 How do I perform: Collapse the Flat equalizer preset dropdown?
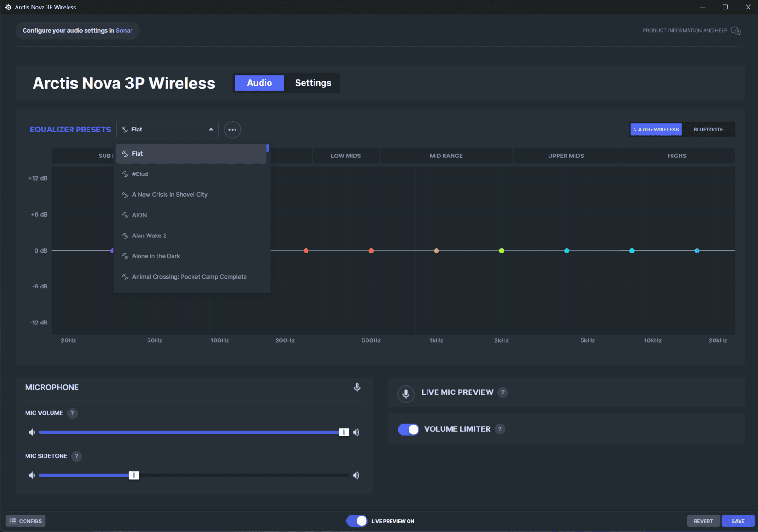(x=167, y=130)
